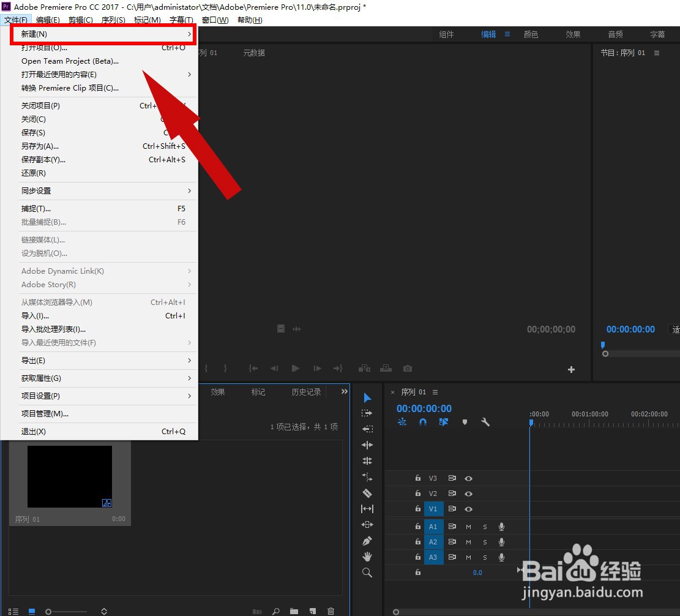Screen dimensions: 680x616
Task: Select the Track Select Backward tool
Action: [367, 429]
